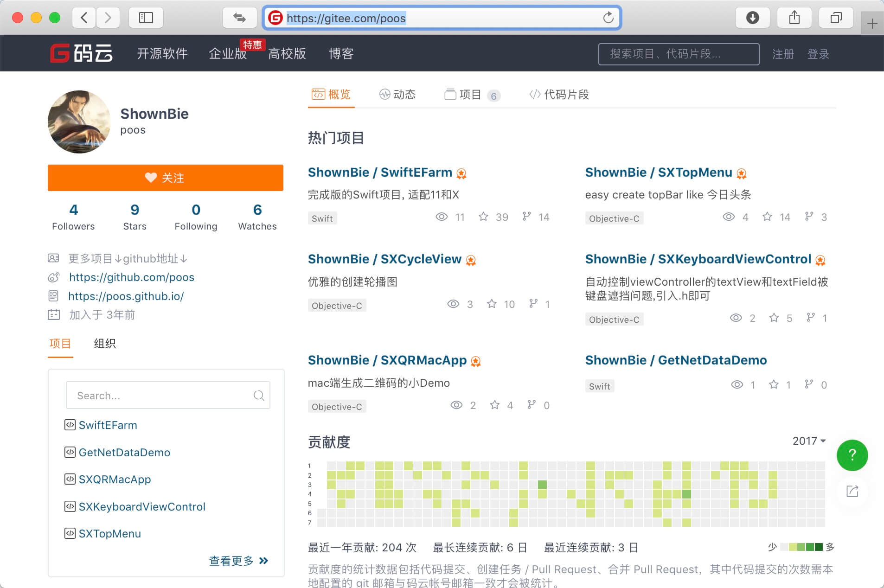Click the Safari address bar URL field
The image size is (884, 588).
[x=442, y=18]
